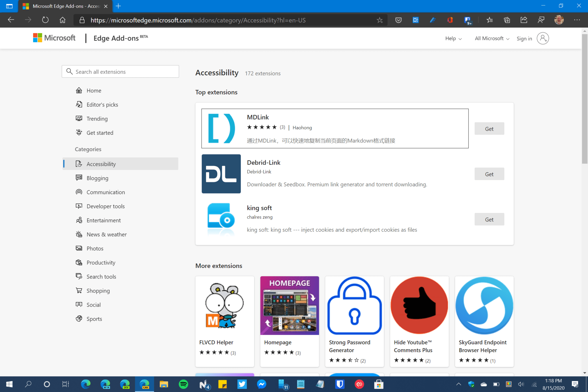Click the Sports category icon in the sidebar
This screenshot has height=392, width=588.
pyautogui.click(x=79, y=318)
